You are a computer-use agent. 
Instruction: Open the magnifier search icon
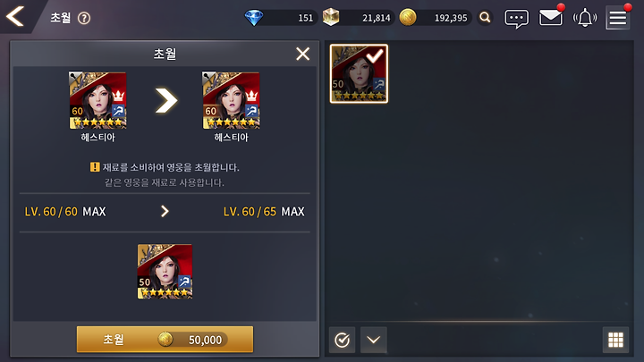click(x=485, y=18)
